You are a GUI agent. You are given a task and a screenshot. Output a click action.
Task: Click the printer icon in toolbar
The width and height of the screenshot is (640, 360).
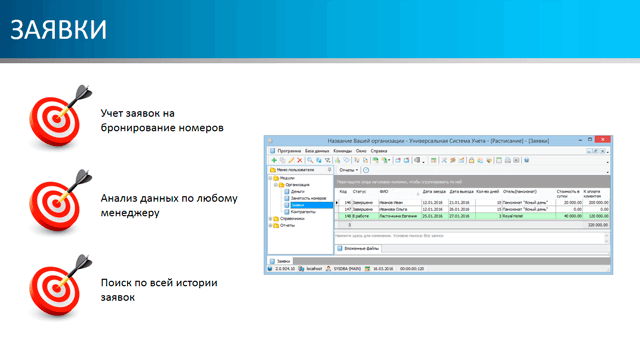[507, 160]
